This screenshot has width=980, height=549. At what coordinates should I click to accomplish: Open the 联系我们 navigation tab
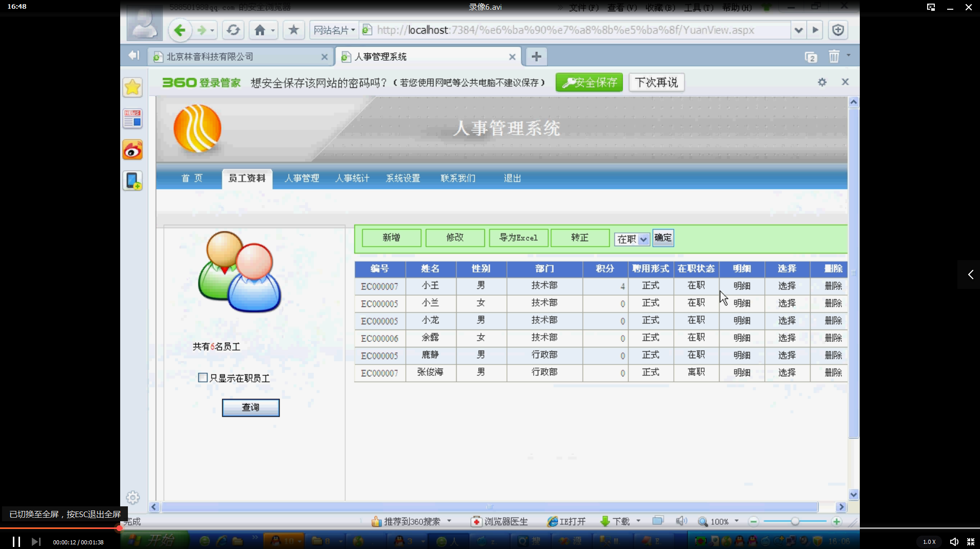(x=458, y=178)
